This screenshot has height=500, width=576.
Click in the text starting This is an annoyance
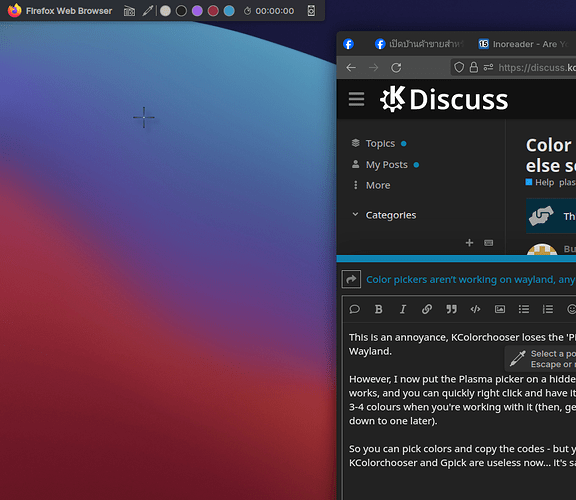tap(462, 344)
